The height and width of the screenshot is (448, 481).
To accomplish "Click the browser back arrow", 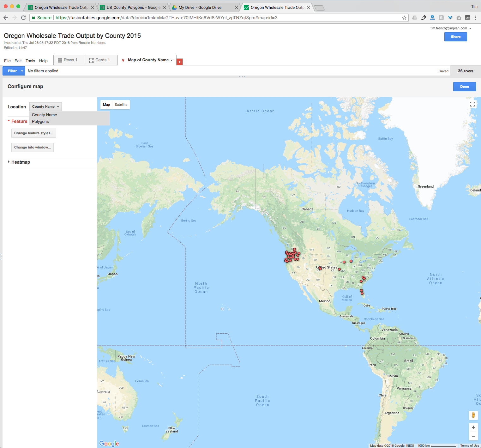I will (x=6, y=18).
